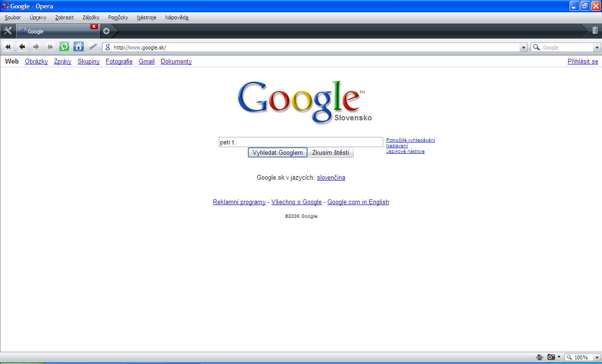Click the camera show images icon

pyautogui.click(x=551, y=357)
